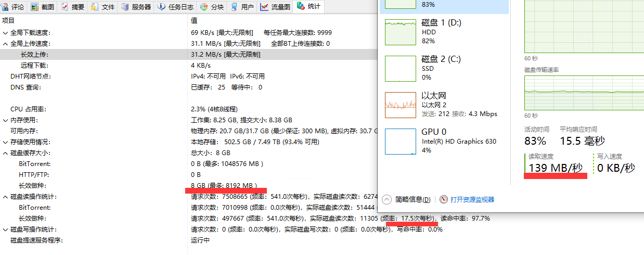Click the 运行中 status value
Viewport: 644px width, 255px height.
(x=200, y=240)
